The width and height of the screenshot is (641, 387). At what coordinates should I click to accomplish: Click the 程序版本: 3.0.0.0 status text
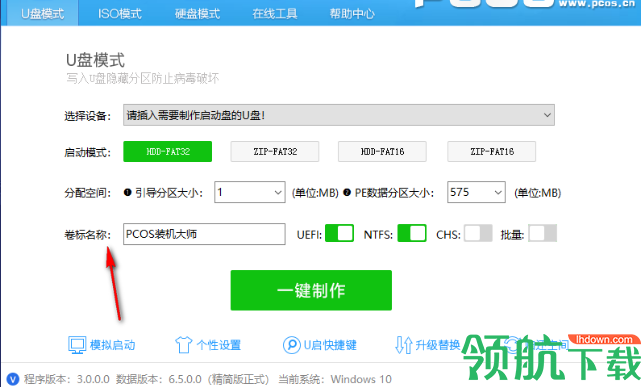pos(67,379)
